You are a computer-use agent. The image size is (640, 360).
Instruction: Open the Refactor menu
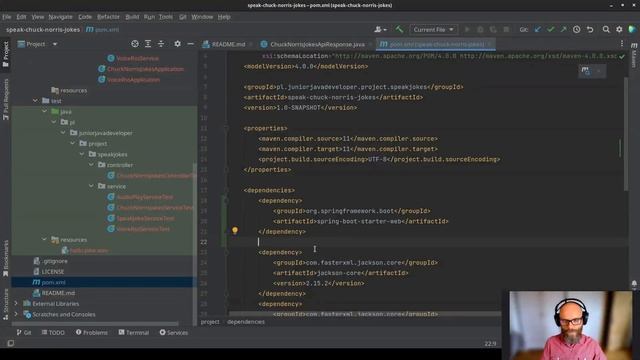point(108,17)
